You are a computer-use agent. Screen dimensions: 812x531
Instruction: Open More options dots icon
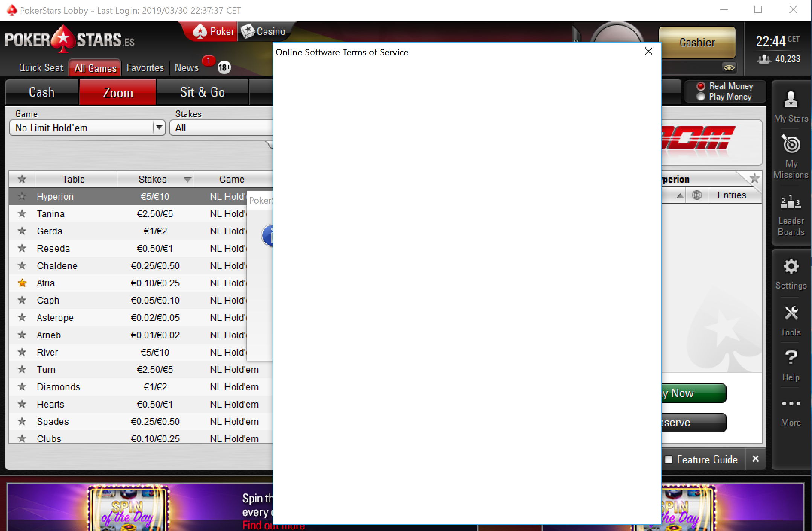point(791,403)
